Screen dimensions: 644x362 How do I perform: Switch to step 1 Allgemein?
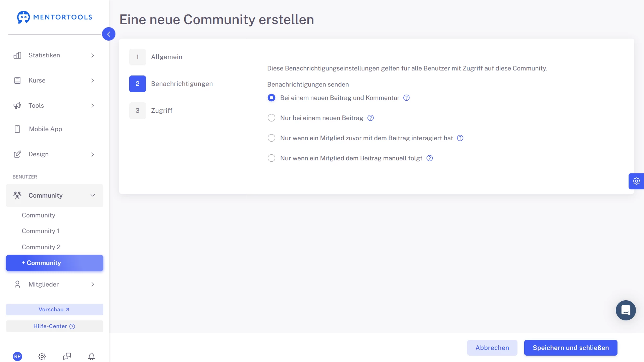pyautogui.click(x=166, y=57)
